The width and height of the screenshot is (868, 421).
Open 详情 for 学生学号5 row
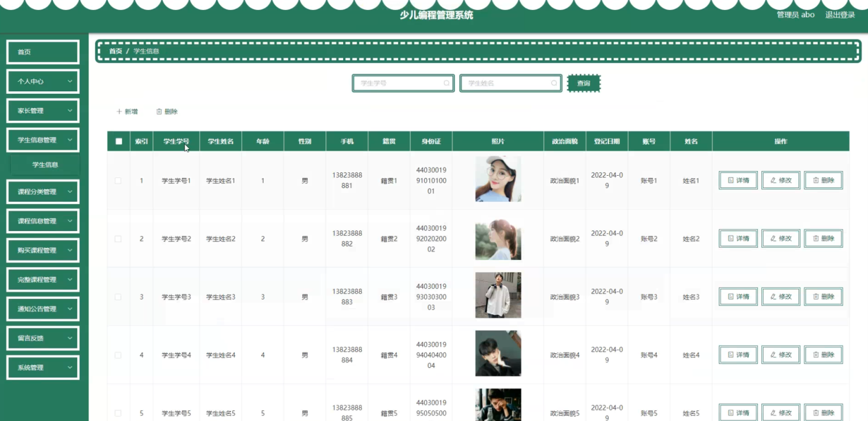point(738,413)
